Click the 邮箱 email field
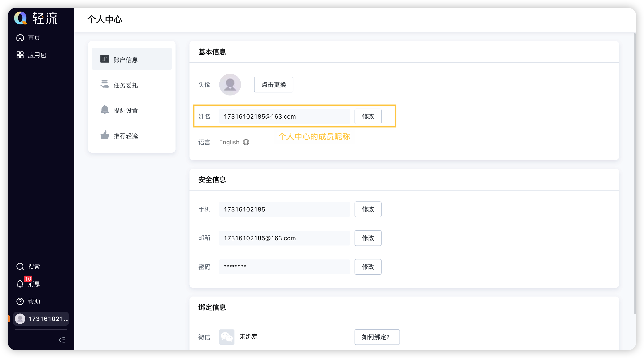 click(284, 238)
